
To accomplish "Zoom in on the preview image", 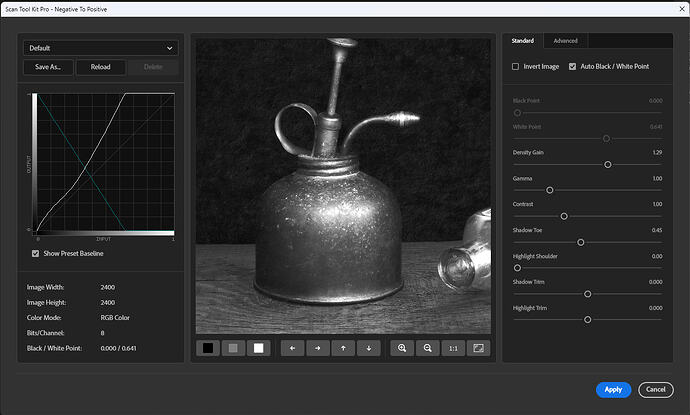I will coord(402,348).
